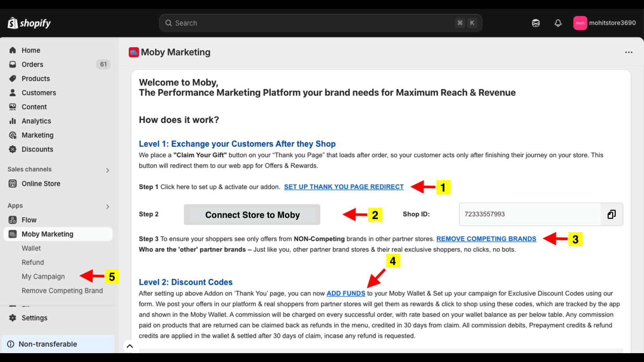Click the Online Store icon
This screenshot has width=644, height=362.
coord(13,183)
